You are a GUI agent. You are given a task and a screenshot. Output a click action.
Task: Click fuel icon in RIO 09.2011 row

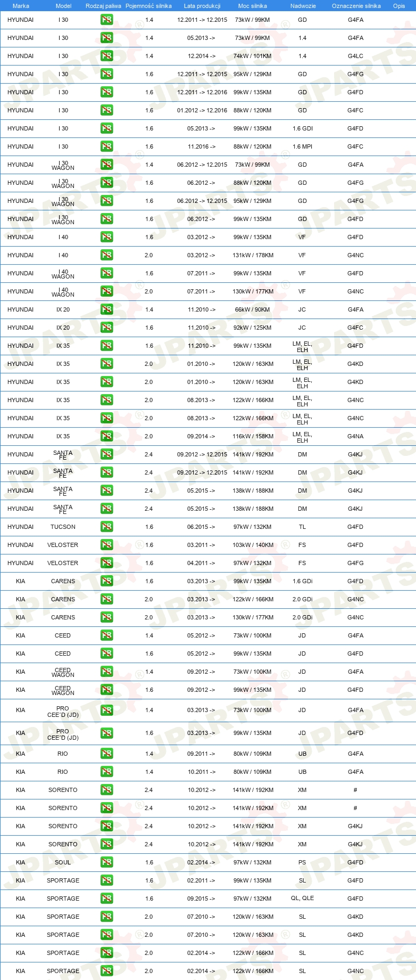click(x=106, y=754)
